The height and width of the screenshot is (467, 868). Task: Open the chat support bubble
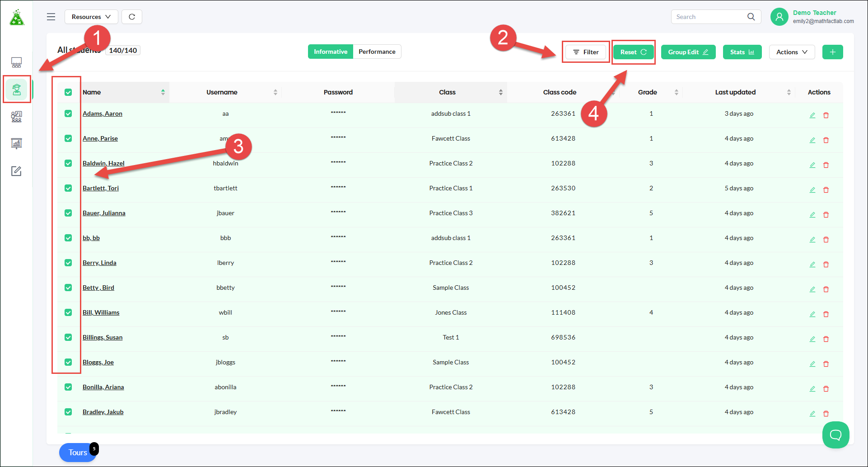pos(836,435)
